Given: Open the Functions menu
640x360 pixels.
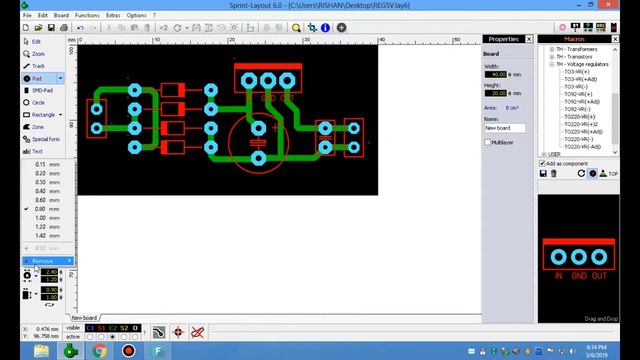Looking at the screenshot, I should [87, 15].
